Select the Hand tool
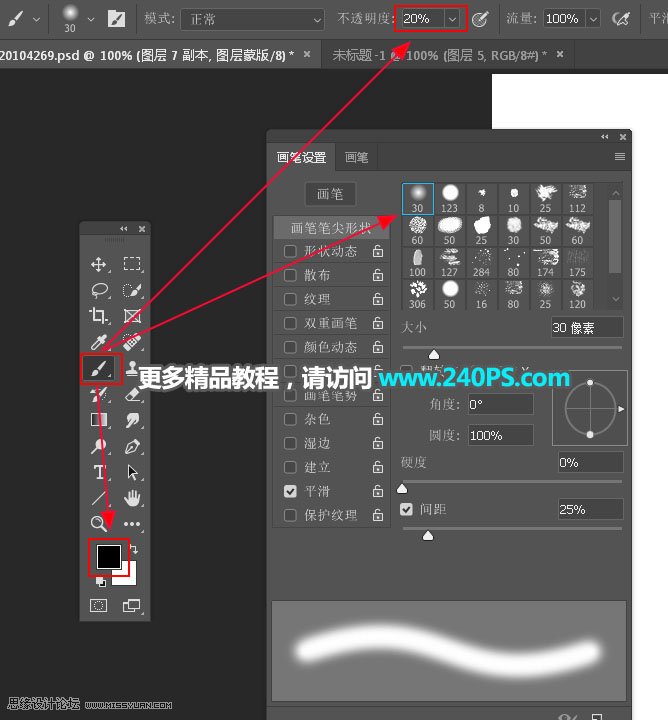 coord(132,498)
